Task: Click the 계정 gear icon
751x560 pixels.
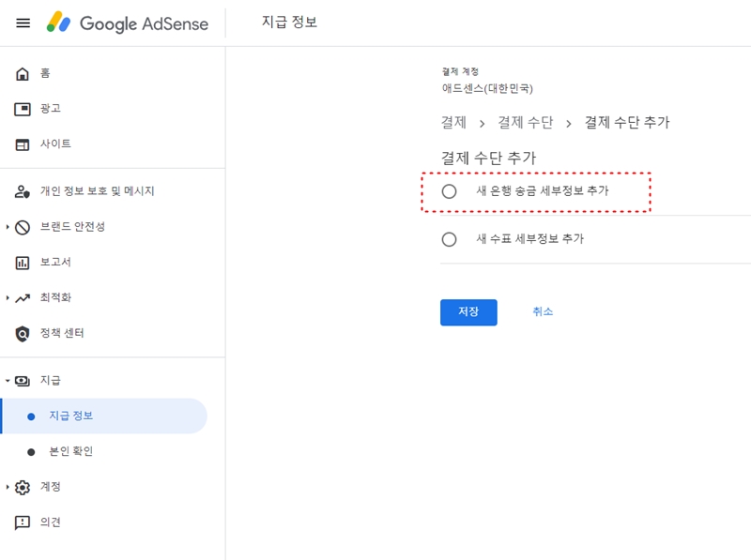Action: [22, 487]
